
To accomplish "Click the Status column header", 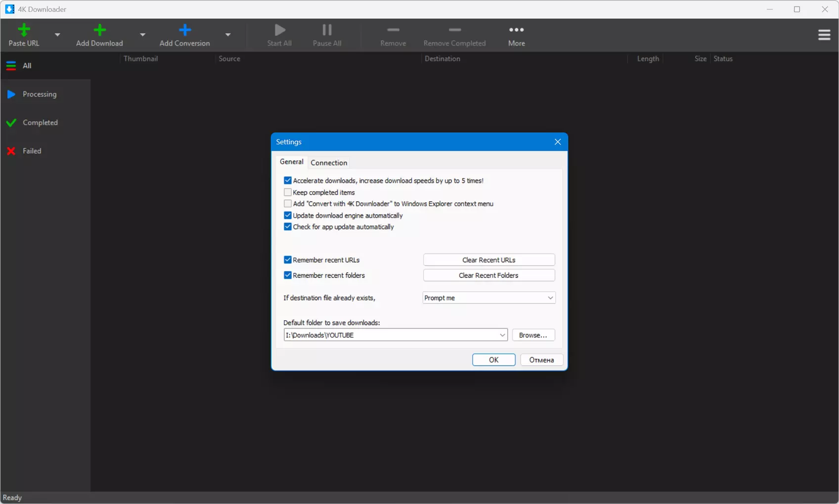I will [723, 59].
